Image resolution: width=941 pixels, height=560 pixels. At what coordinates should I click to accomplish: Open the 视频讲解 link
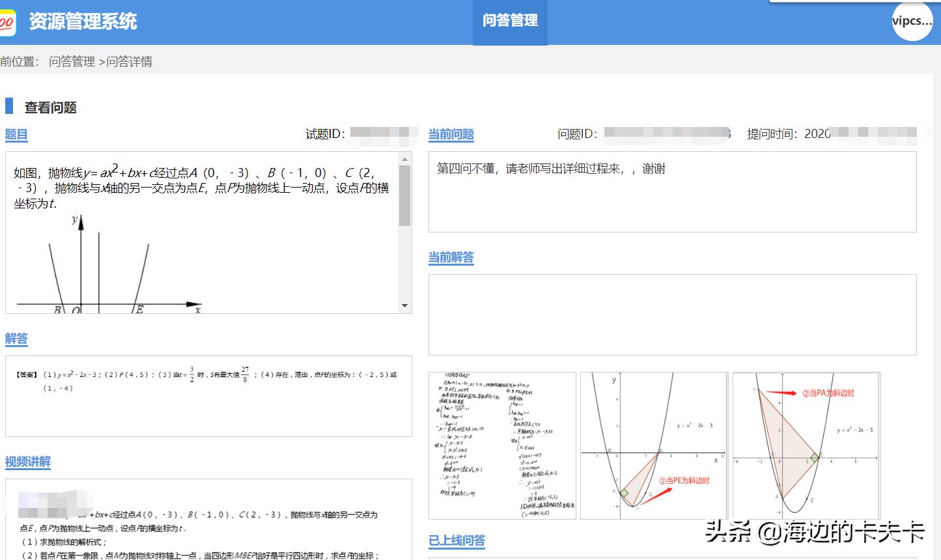(x=28, y=462)
